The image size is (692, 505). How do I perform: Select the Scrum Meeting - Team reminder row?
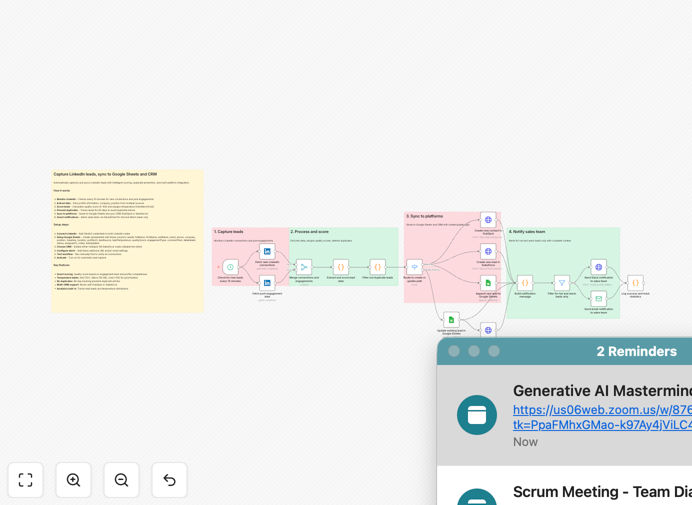pos(564,485)
